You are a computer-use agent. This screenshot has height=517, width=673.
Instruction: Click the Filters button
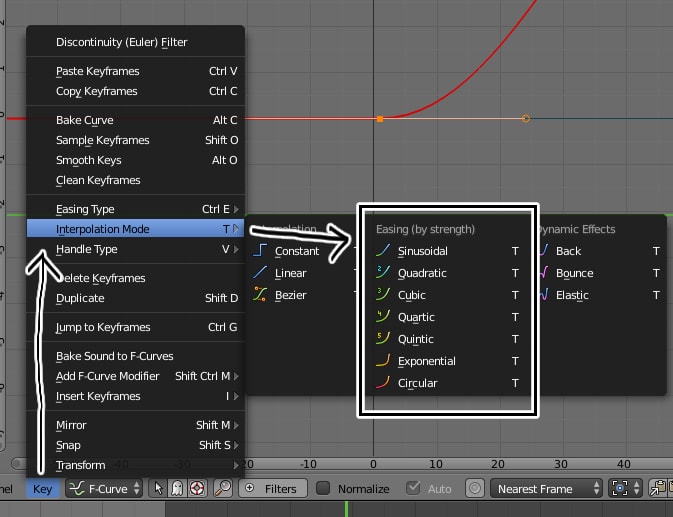click(x=273, y=488)
